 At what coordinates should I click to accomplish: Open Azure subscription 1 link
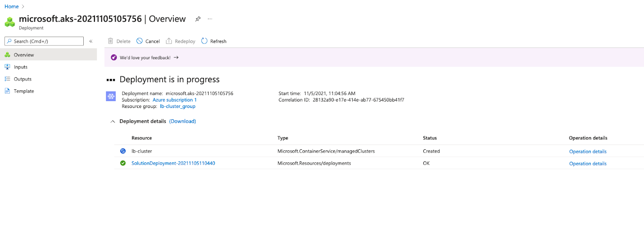(175, 100)
